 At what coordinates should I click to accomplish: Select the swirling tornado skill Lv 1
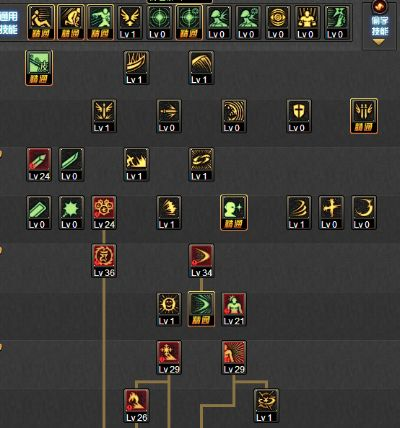299,213
